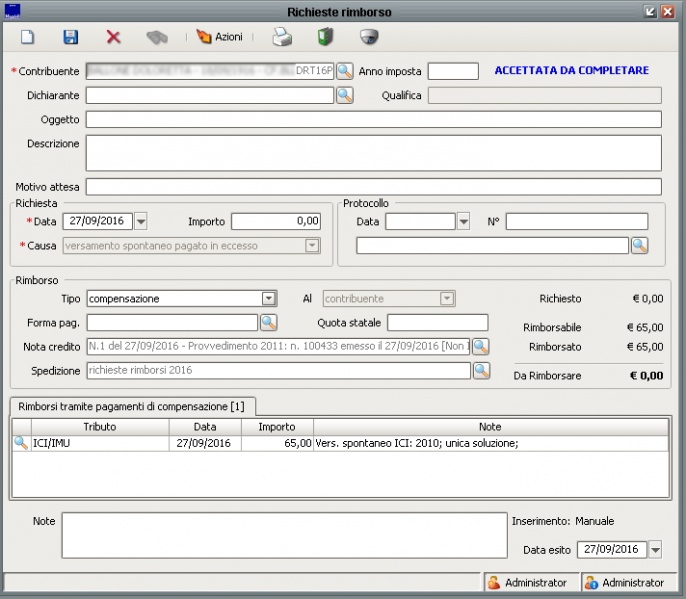The image size is (686, 599).
Task: Open the Azioni menu
Action: [220, 37]
